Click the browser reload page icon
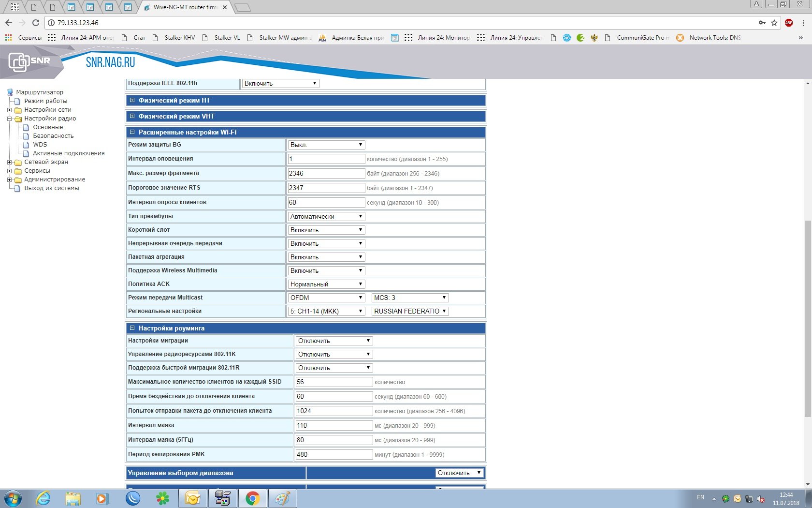Viewport: 812px width, 508px height. coord(35,23)
